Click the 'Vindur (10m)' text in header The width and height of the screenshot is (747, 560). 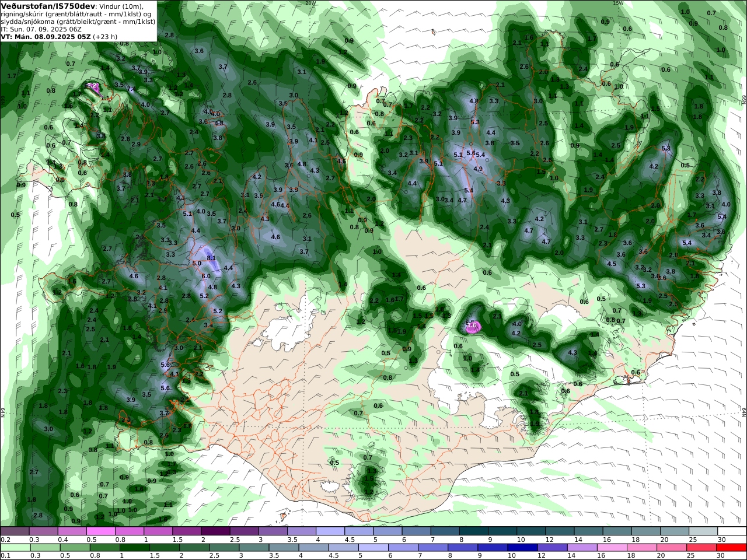point(122,6)
